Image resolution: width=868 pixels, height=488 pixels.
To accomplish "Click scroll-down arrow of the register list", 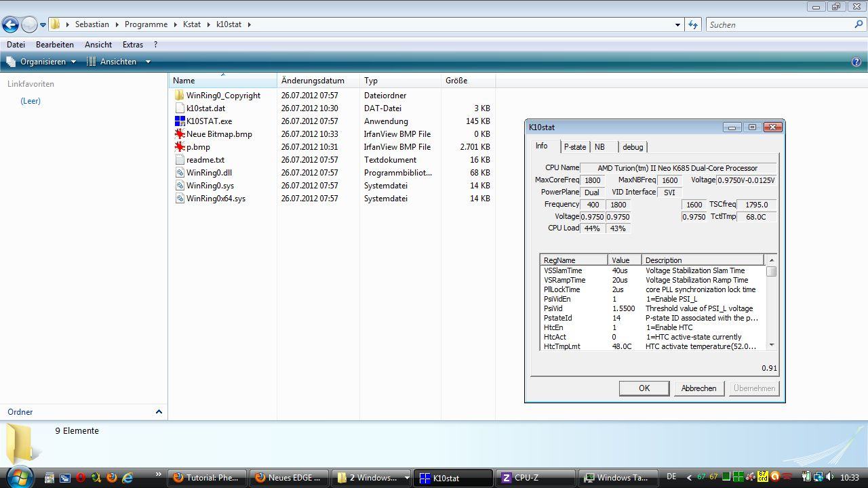I will tap(771, 345).
